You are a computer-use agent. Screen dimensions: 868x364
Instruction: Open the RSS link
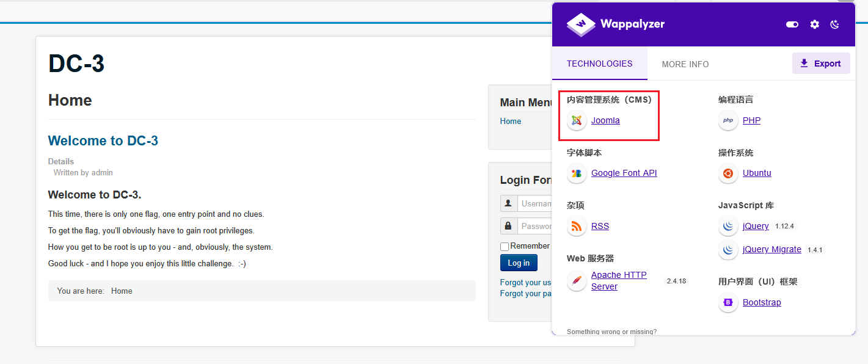[x=600, y=226]
